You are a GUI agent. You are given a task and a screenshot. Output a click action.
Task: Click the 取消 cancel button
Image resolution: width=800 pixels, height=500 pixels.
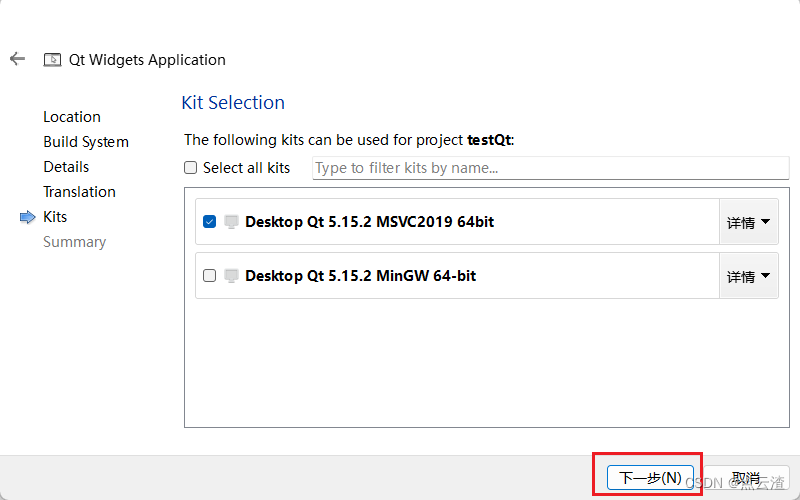point(746,478)
